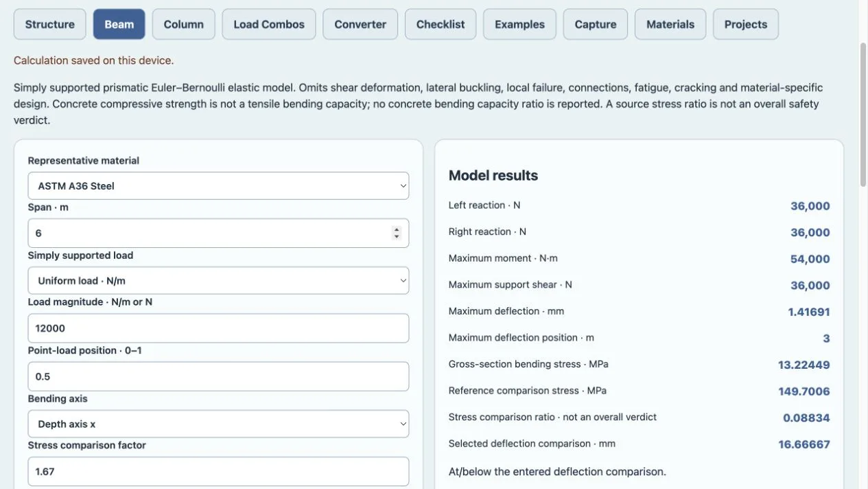Image resolution: width=868 pixels, height=489 pixels.
Task: Click the Model results heading
Action: 493,175
